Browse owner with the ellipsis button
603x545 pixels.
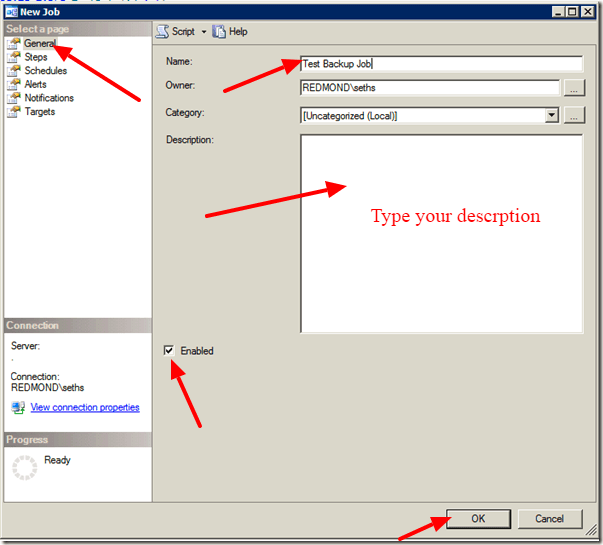[574, 88]
